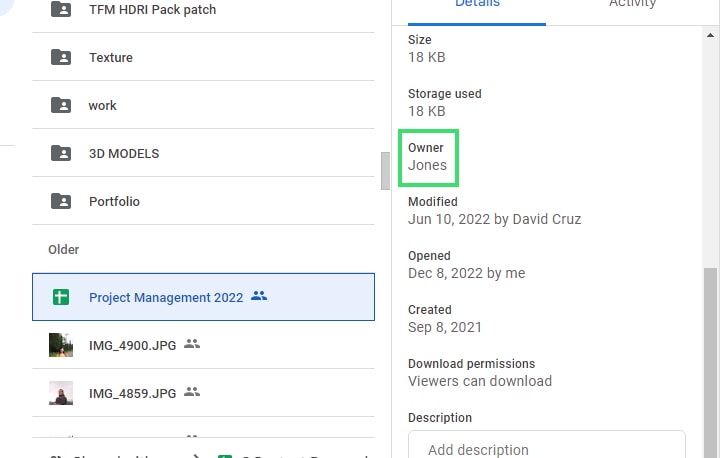Switch to the Details tab
The width and height of the screenshot is (725, 458).
pyautogui.click(x=477, y=5)
